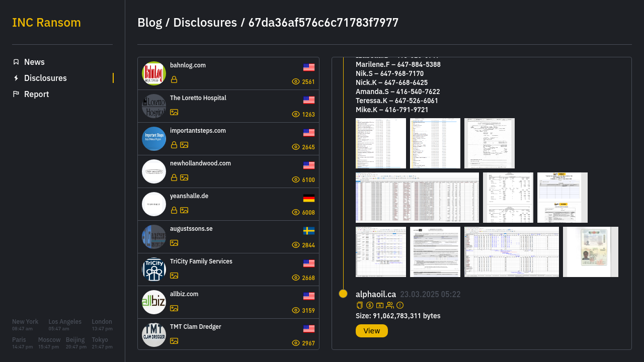Click the German flag on yeanshalle.de row
This screenshot has width=644, height=362.
click(x=309, y=198)
